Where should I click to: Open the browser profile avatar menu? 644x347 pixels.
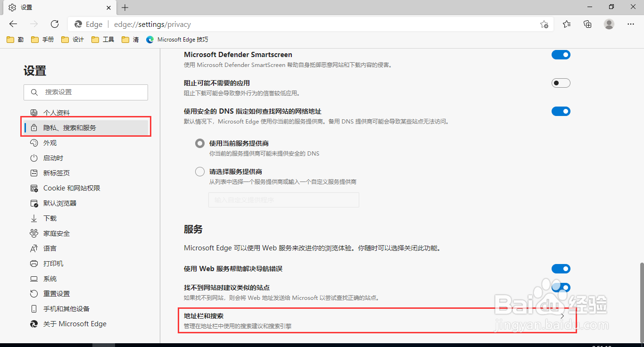point(609,24)
